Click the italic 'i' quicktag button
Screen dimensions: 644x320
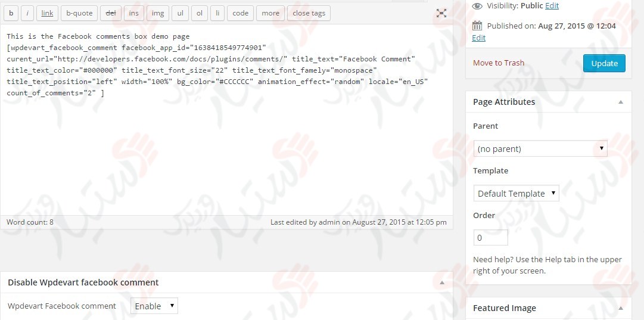(x=27, y=13)
